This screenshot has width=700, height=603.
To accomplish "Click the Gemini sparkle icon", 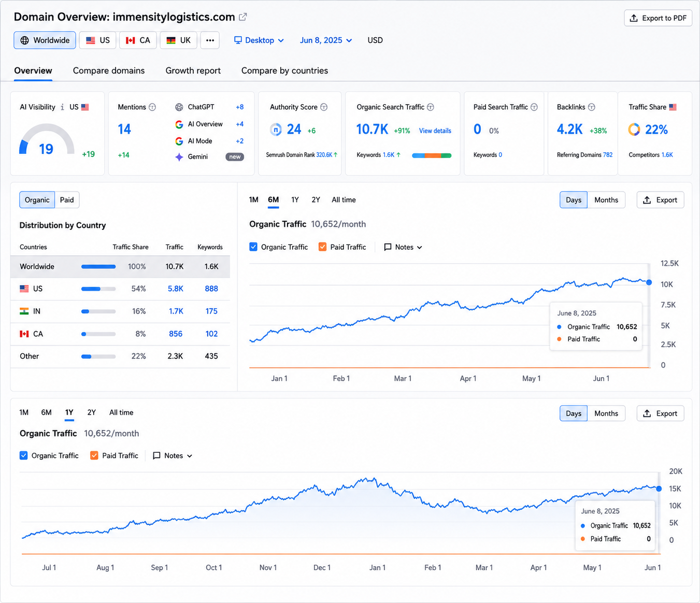I will coord(179,157).
